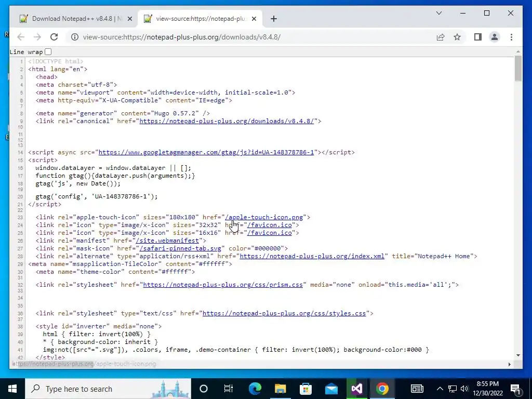This screenshot has height=399, width=532.
Task: Open /favicon.ico link on 16x16 line
Action: pos(270,233)
